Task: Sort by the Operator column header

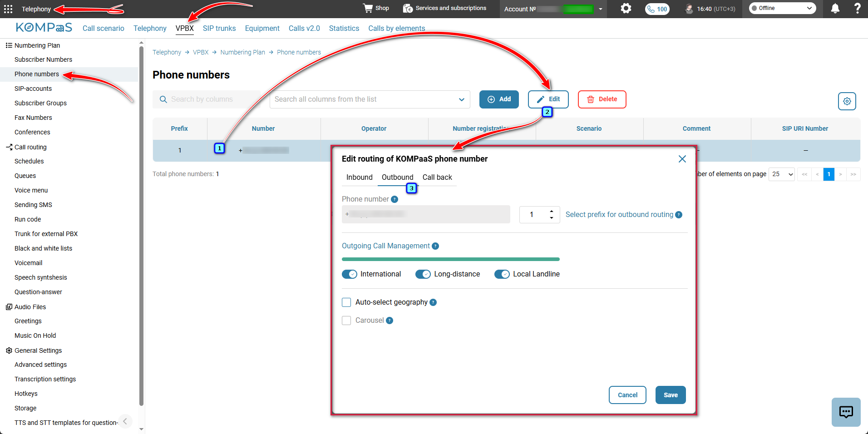Action: click(x=374, y=129)
